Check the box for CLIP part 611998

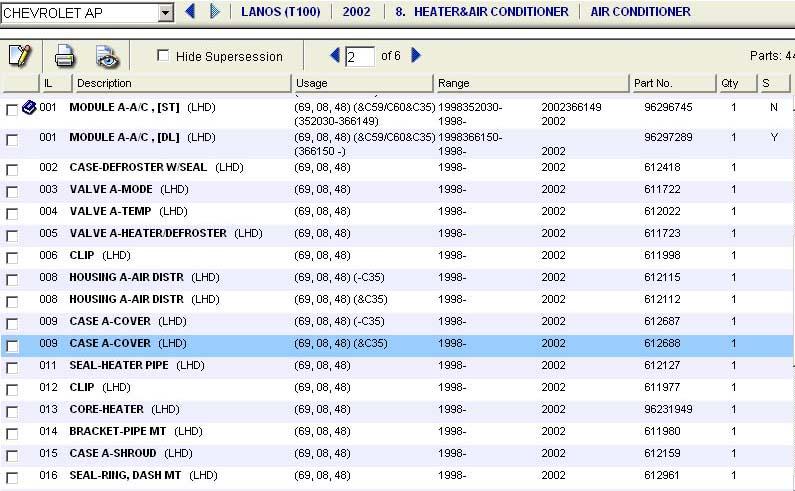(12, 258)
